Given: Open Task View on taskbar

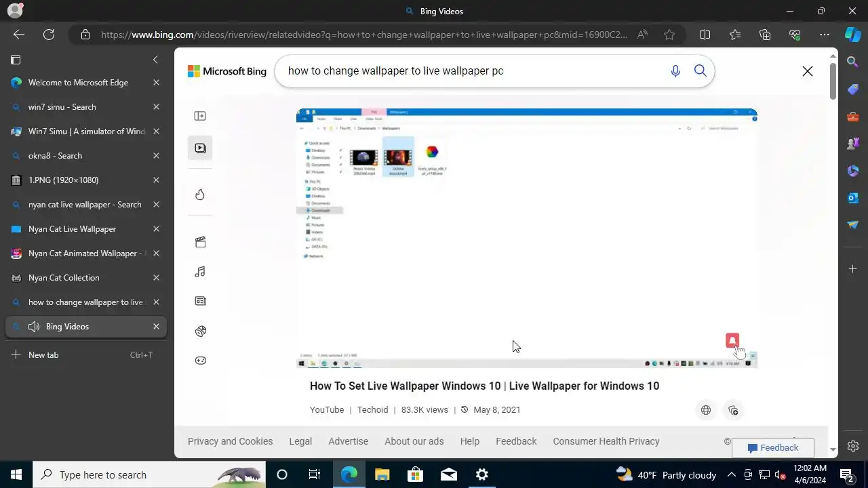Looking at the screenshot, I should tap(315, 474).
